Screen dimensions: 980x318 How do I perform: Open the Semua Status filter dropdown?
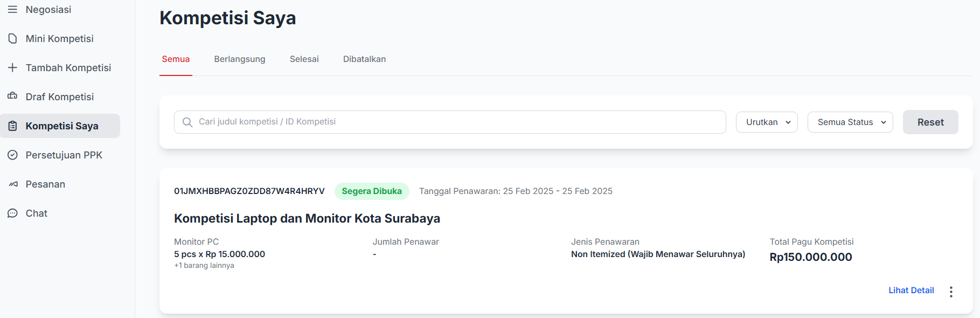click(x=850, y=122)
